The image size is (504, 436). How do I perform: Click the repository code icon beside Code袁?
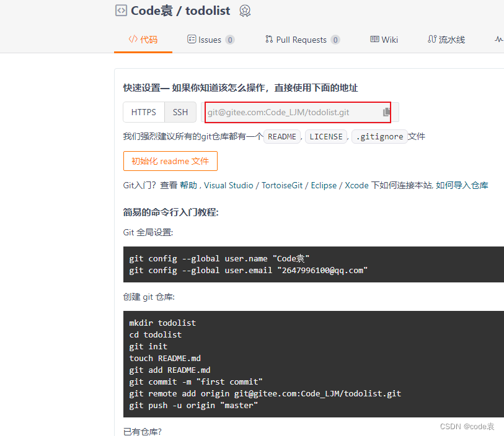(x=121, y=11)
